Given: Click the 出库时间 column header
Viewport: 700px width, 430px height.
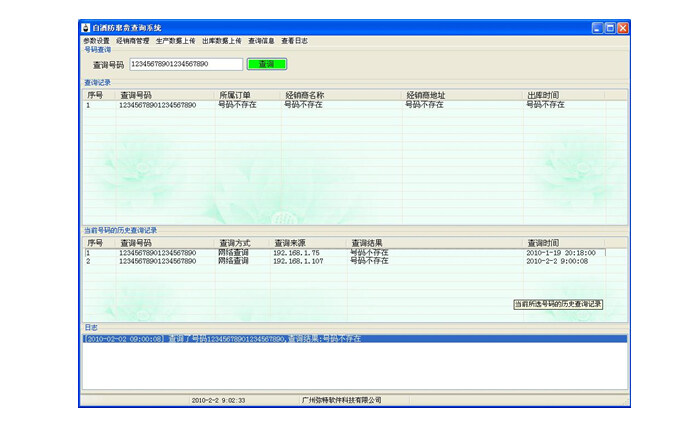Looking at the screenshot, I should coord(545,95).
